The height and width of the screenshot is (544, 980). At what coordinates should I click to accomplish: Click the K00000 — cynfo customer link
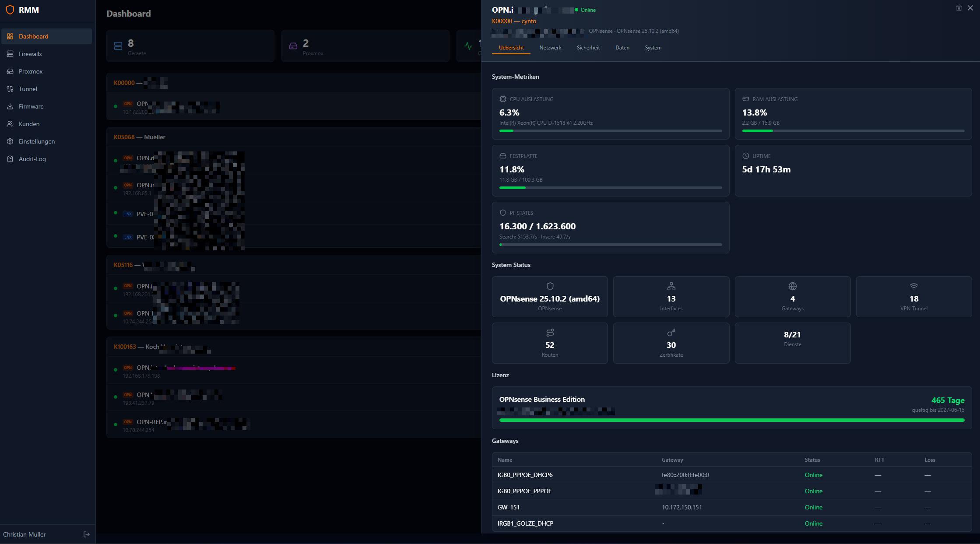514,21
